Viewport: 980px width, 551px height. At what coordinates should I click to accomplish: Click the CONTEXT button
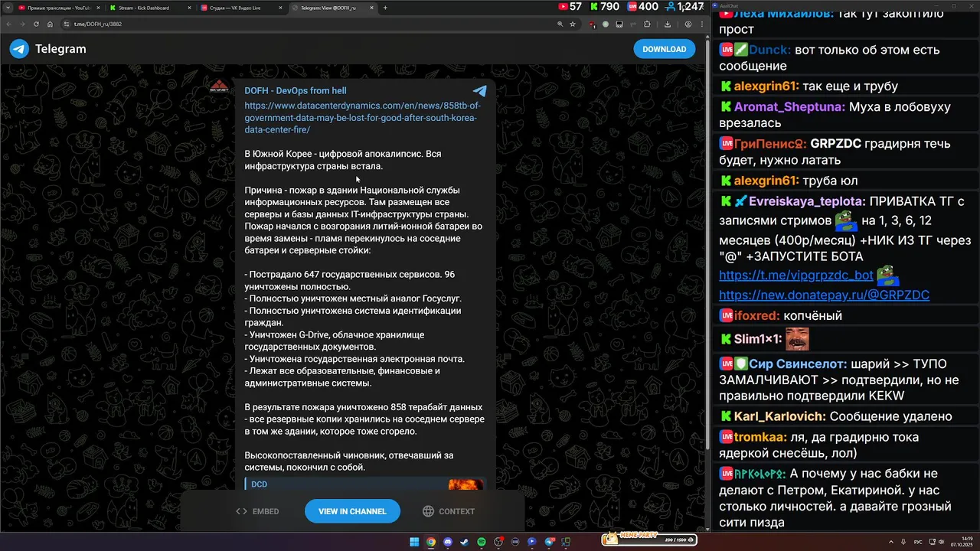(x=449, y=511)
